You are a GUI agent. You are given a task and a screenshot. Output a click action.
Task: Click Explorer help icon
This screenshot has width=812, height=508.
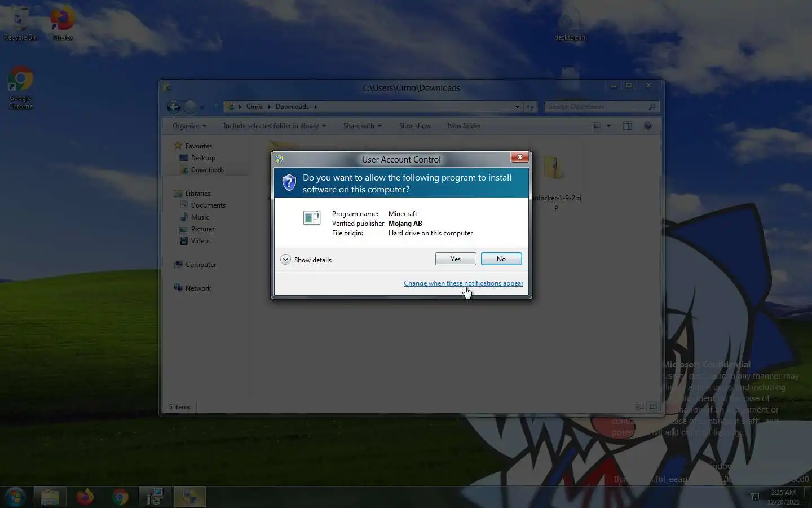[647, 126]
